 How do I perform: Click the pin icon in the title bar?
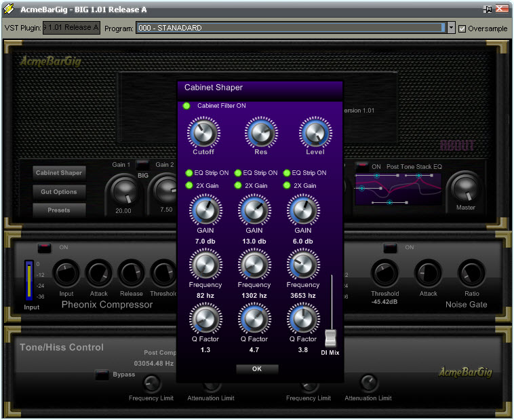click(488, 9)
